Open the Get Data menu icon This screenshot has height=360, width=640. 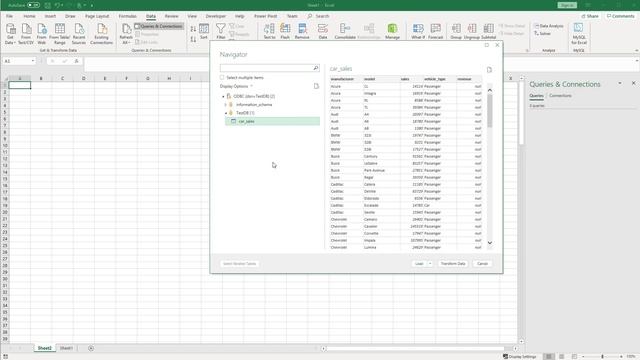11,29
